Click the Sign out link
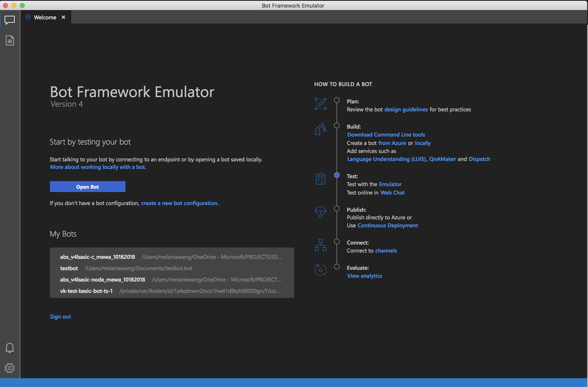Screen dimensions: 588x387 click(x=60, y=317)
